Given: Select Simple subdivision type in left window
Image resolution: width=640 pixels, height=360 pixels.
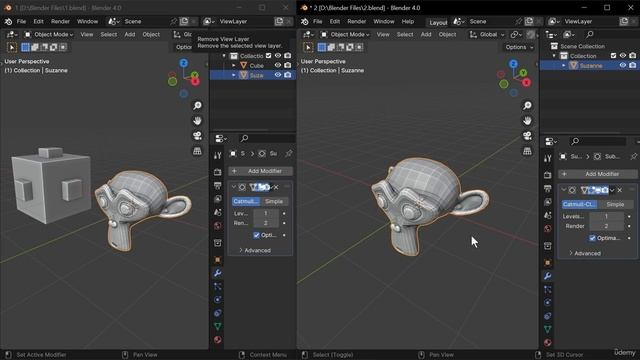Looking at the screenshot, I should [x=274, y=201].
